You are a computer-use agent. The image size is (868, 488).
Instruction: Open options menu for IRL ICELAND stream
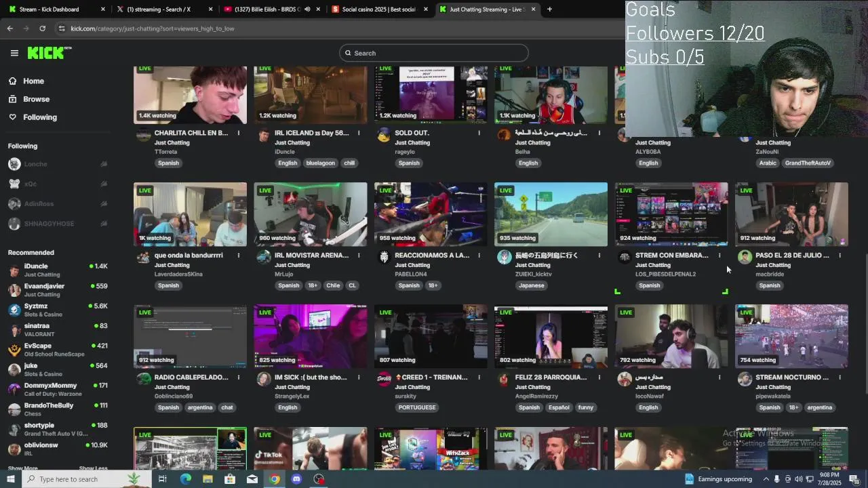coord(359,133)
